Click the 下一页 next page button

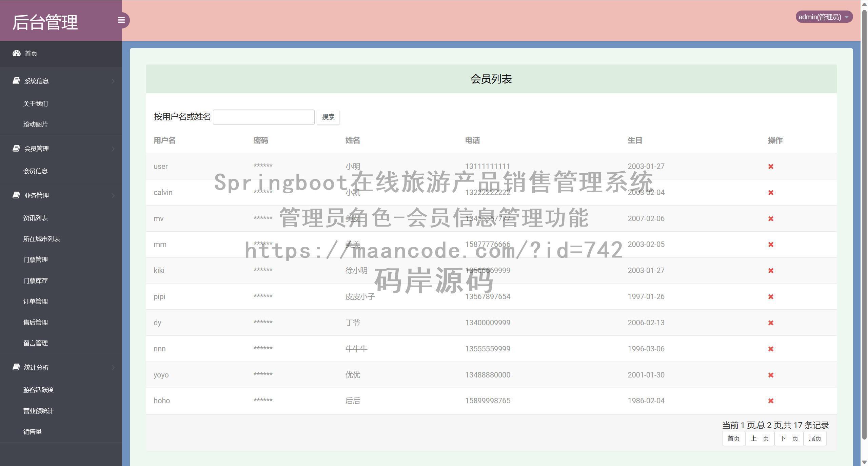coord(789,439)
